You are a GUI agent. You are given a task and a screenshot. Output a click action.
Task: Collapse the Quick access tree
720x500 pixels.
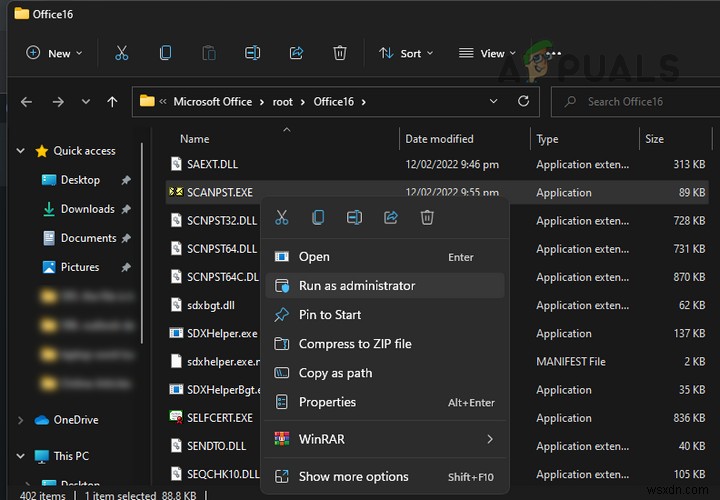tap(21, 151)
